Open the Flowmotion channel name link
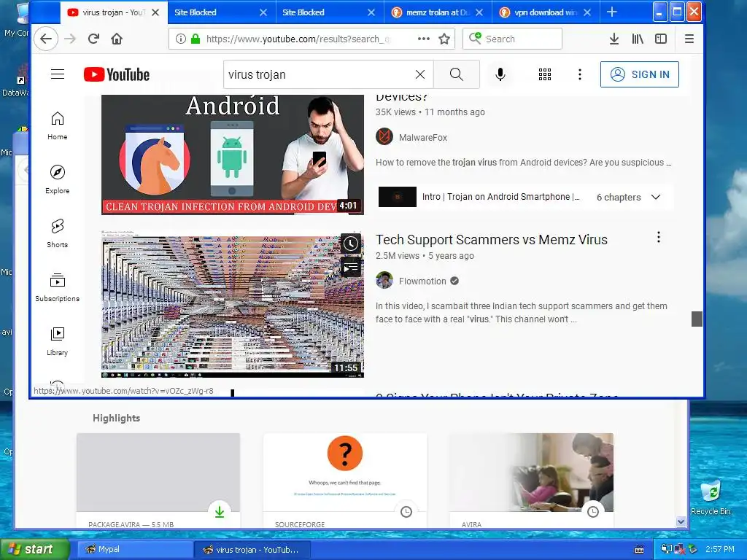 click(x=422, y=281)
